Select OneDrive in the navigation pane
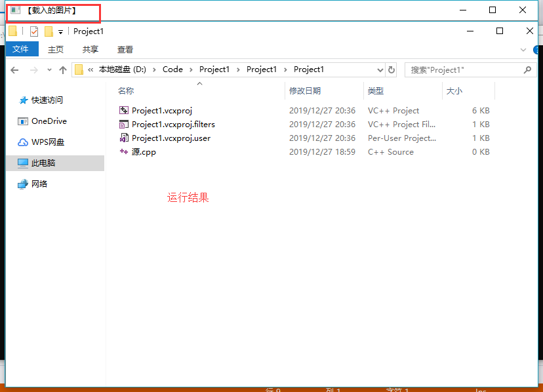The width and height of the screenshot is (543, 392). pos(49,121)
